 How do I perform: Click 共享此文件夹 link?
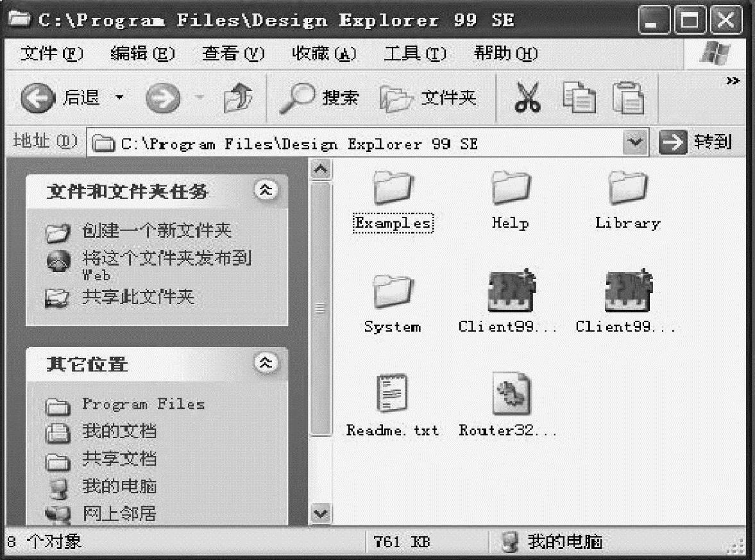138,297
